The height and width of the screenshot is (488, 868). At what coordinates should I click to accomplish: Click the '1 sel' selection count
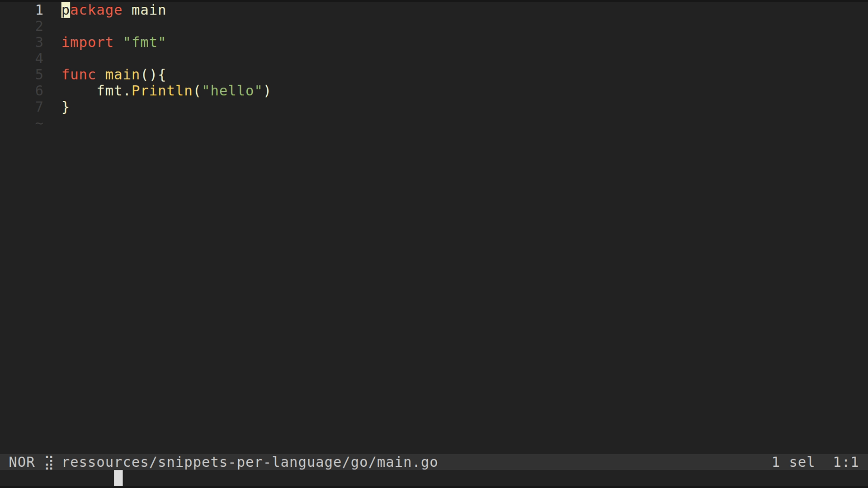[x=793, y=462]
